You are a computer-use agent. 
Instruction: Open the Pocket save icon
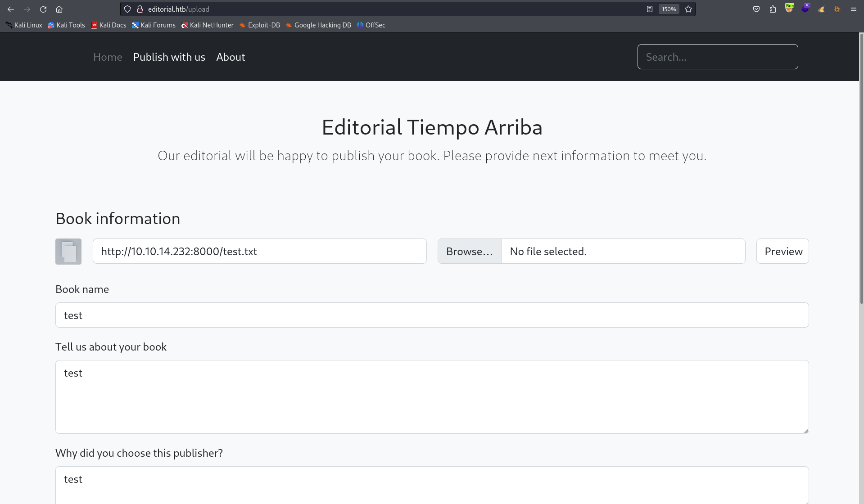[x=756, y=9]
